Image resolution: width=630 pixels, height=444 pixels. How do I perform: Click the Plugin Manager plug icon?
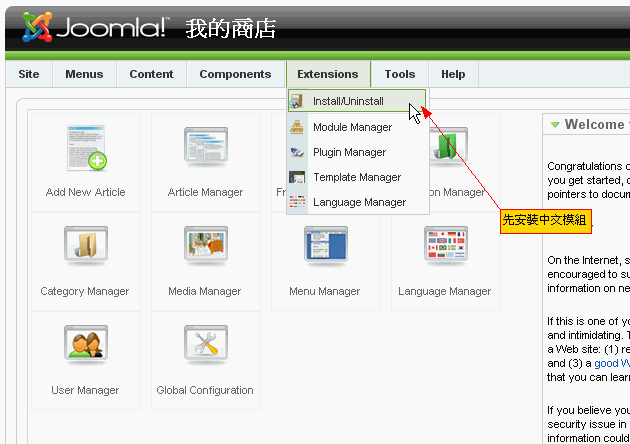tap(297, 152)
